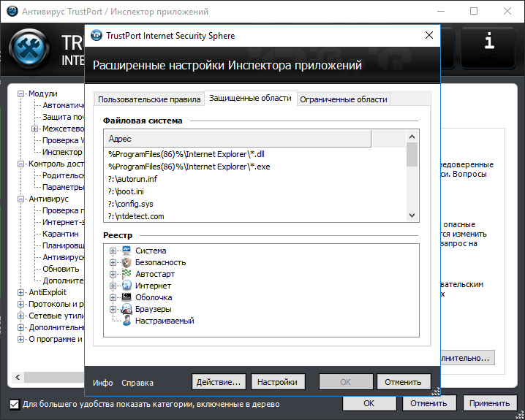Collapse the Модули tree node
The width and height of the screenshot is (525, 420).
point(20,94)
